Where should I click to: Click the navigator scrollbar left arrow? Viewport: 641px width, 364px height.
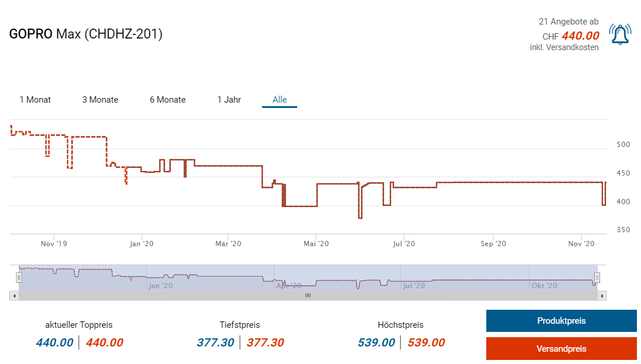(13, 296)
